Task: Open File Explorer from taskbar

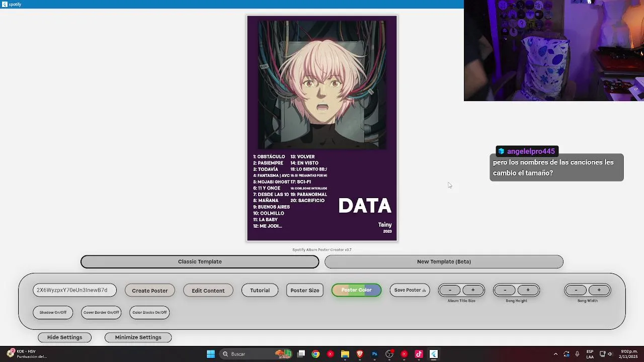Action: (x=345, y=354)
